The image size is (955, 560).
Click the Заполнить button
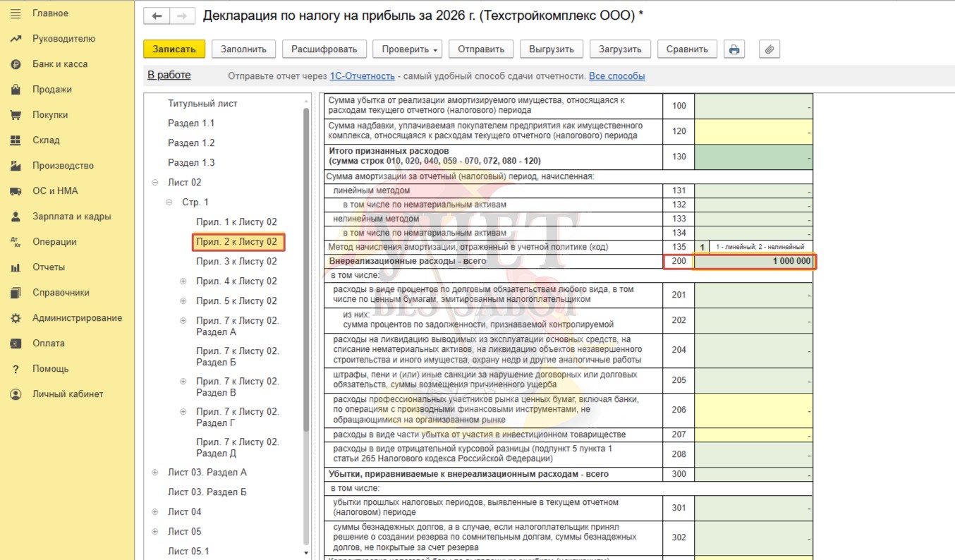[243, 49]
